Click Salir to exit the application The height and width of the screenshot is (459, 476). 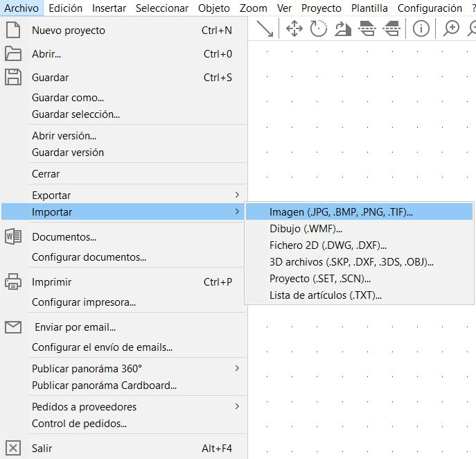42,449
